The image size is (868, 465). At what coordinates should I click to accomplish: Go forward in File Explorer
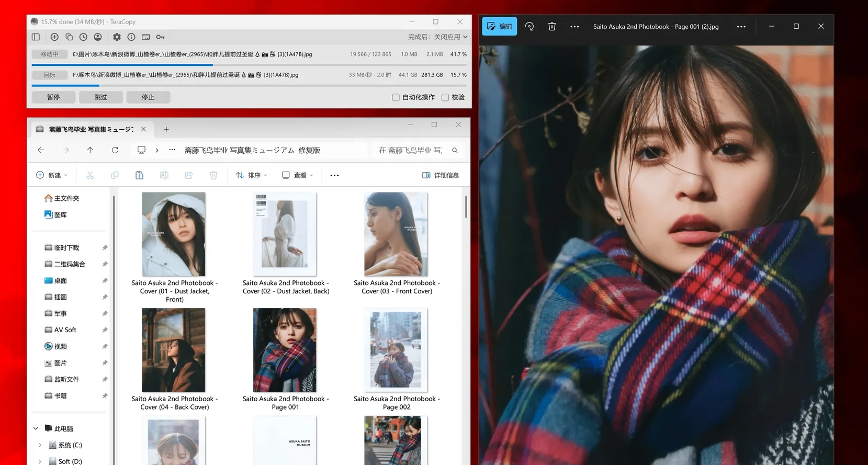[65, 150]
